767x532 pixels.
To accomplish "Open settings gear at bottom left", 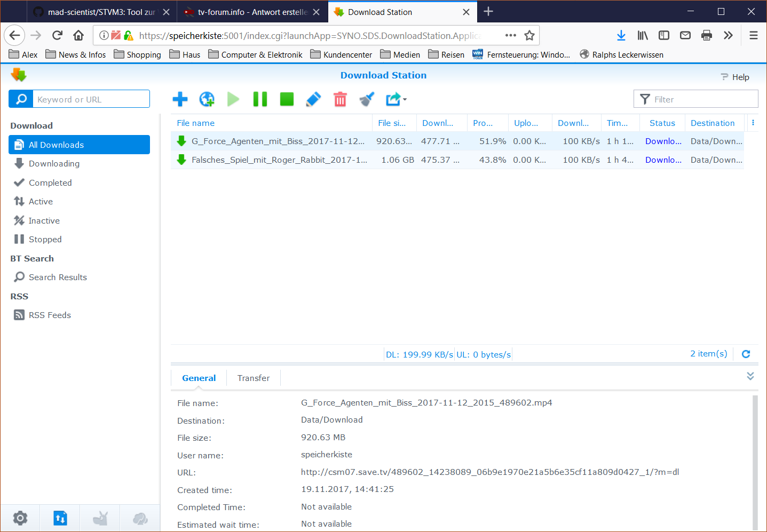I will (20, 518).
